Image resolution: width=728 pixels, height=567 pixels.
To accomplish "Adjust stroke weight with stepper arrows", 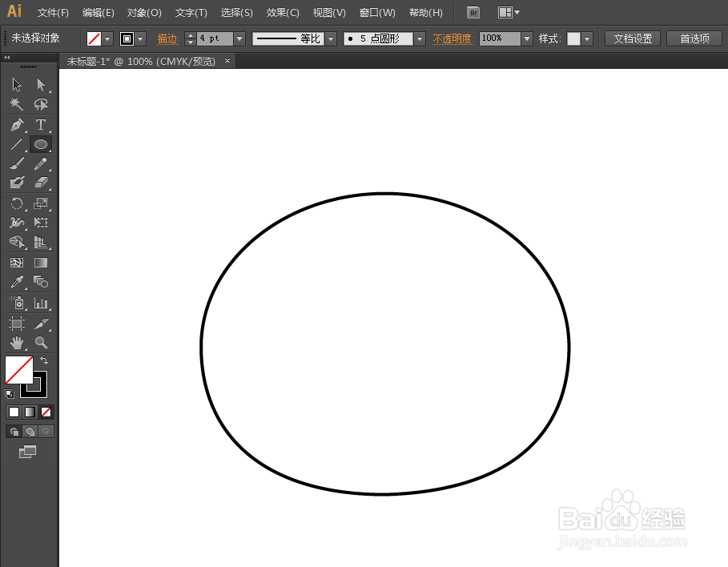I will point(191,38).
